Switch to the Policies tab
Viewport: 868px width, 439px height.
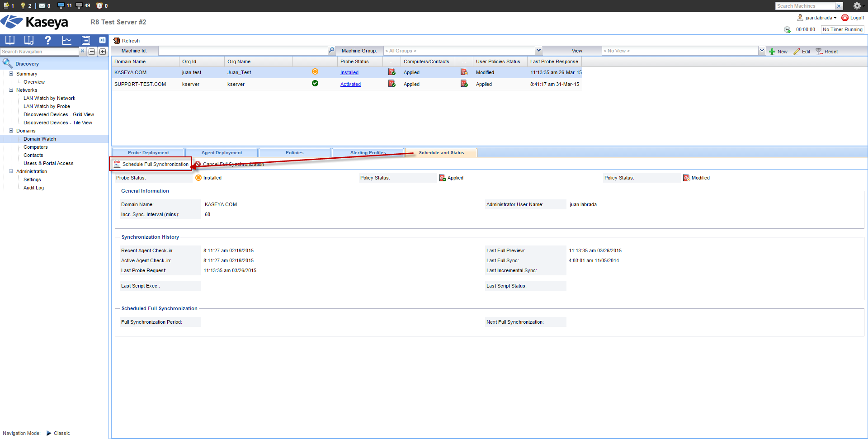[x=294, y=153]
